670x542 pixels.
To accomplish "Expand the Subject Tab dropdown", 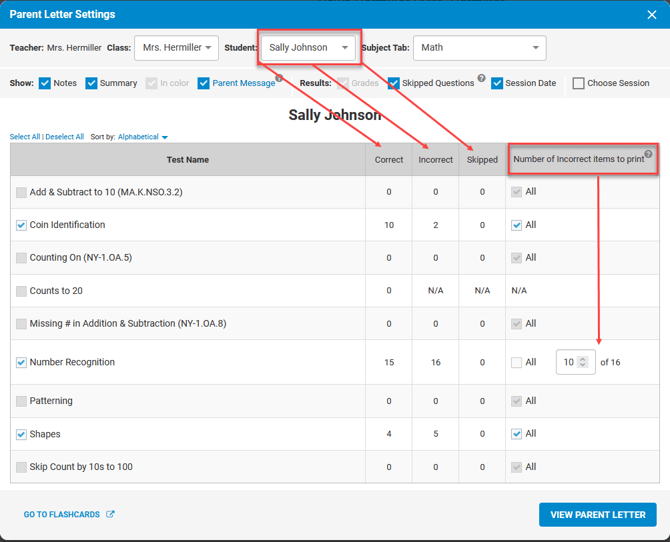I will tap(479, 47).
